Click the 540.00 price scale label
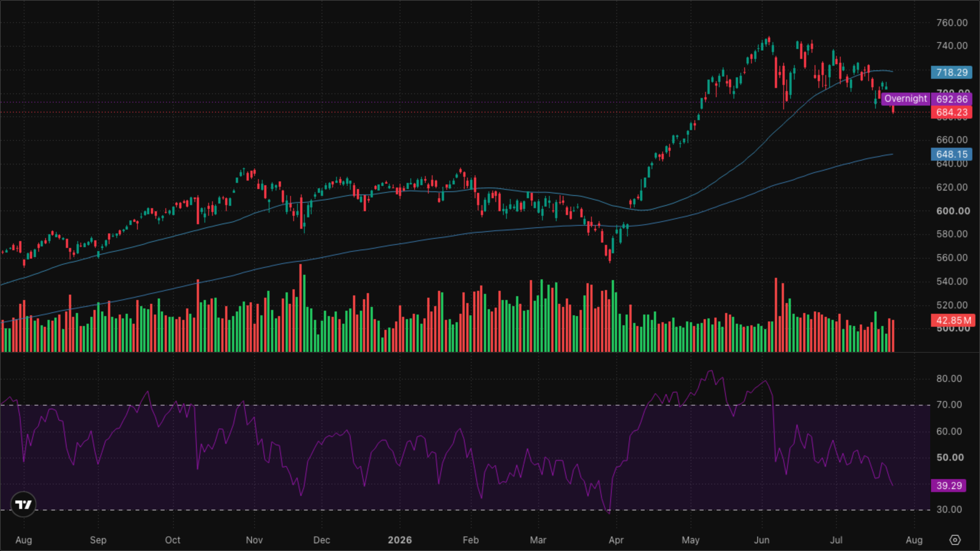The height and width of the screenshot is (551, 980). tap(952, 282)
